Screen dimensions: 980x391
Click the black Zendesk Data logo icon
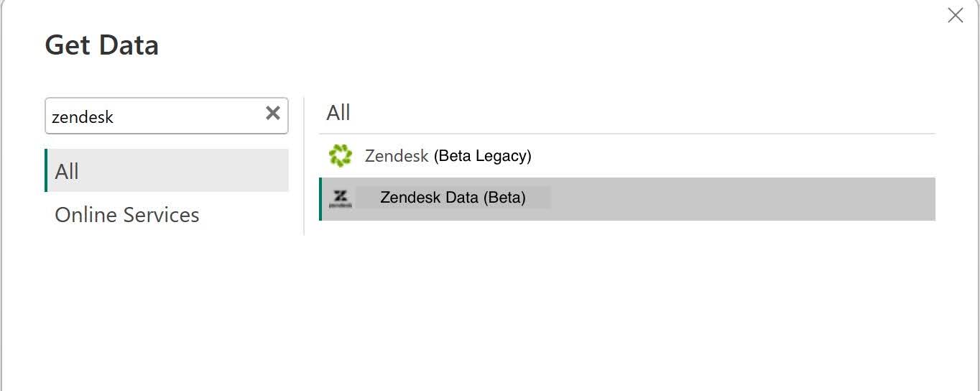340,198
